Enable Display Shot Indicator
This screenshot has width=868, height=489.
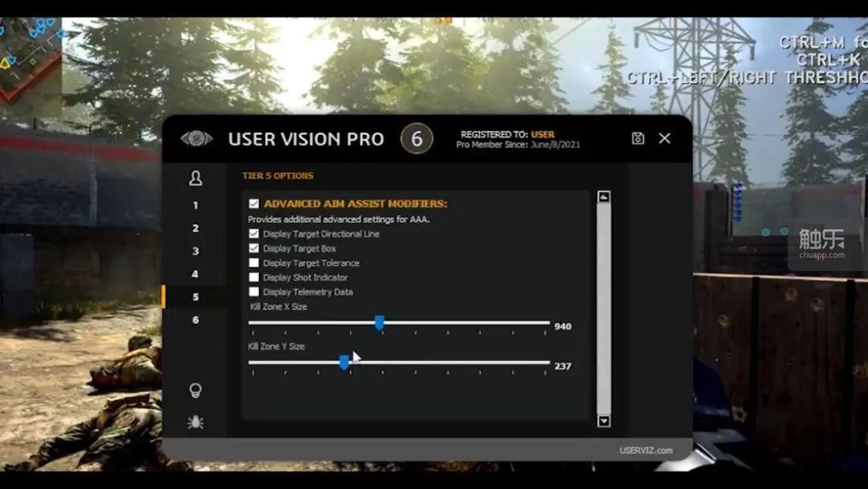click(x=253, y=277)
